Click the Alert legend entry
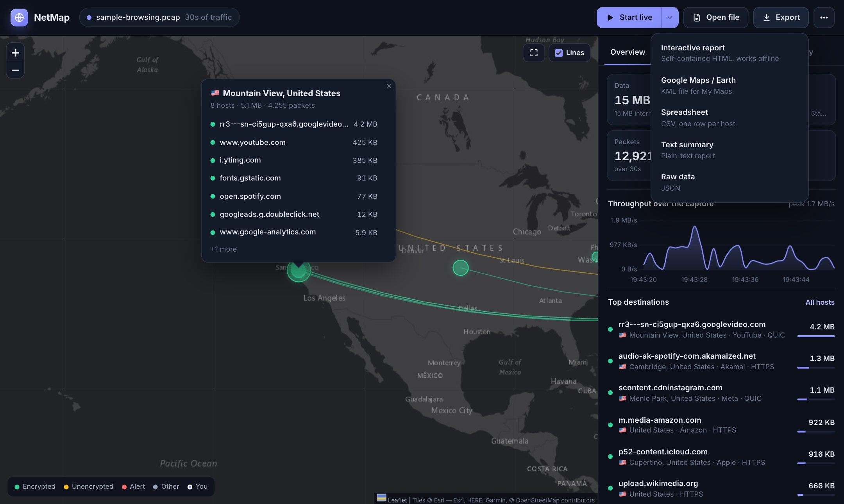This screenshot has width=844, height=504. 133,487
